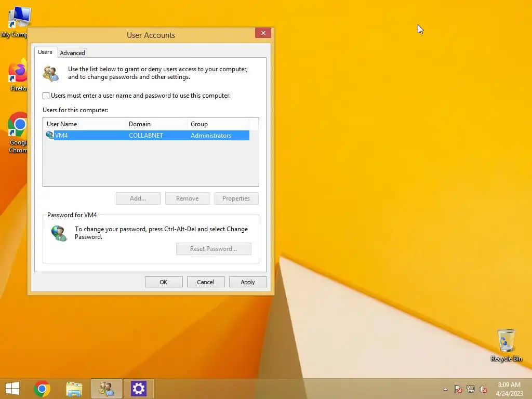Open the Action Center flag icon
The image size is (532, 399).
pyautogui.click(x=458, y=389)
